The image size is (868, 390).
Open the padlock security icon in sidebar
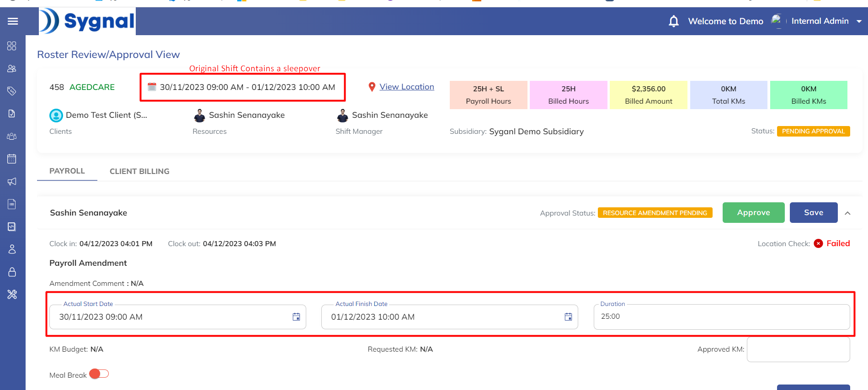[12, 272]
